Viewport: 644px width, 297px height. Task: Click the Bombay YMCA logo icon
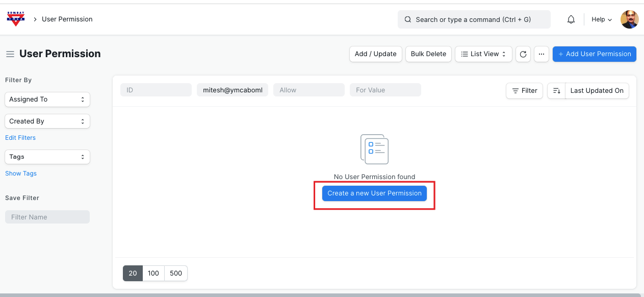[x=15, y=19]
